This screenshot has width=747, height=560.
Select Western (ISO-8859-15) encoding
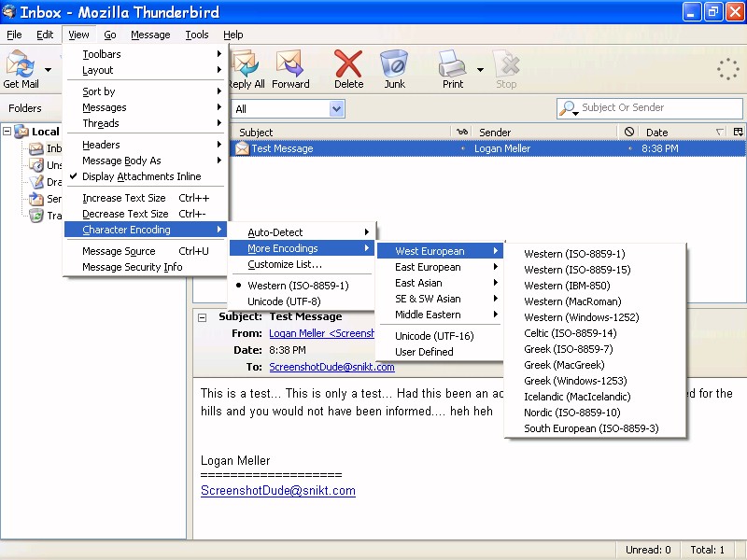(596, 270)
